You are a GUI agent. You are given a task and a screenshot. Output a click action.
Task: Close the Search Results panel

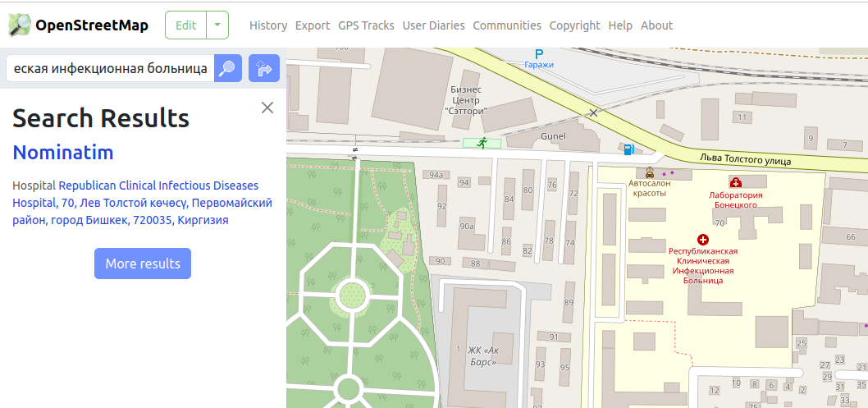pos(267,108)
